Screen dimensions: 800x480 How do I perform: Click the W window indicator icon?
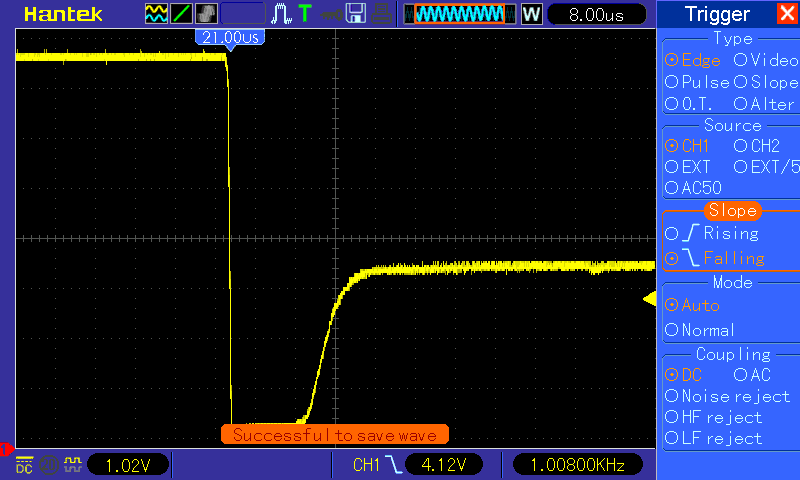click(x=531, y=14)
